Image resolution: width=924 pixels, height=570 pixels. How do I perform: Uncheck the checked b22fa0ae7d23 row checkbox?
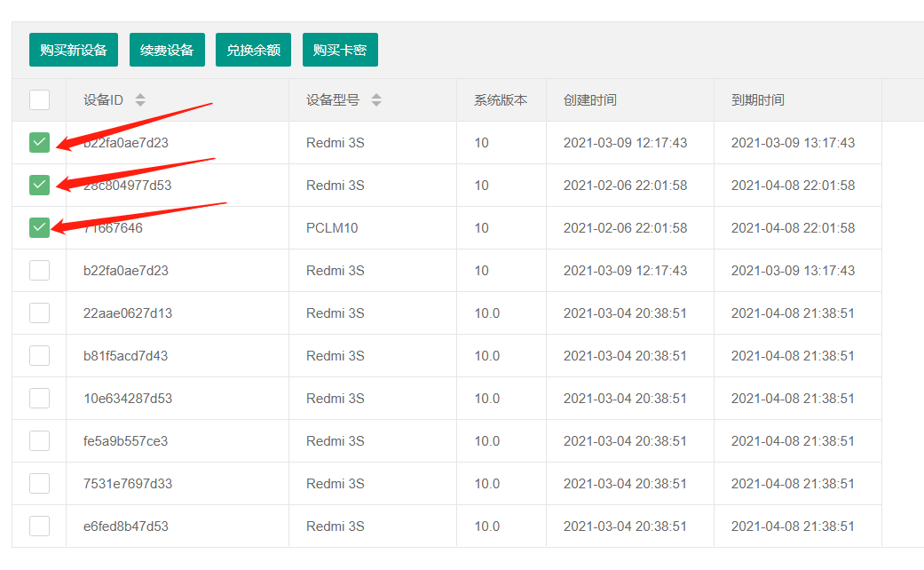tap(39, 143)
